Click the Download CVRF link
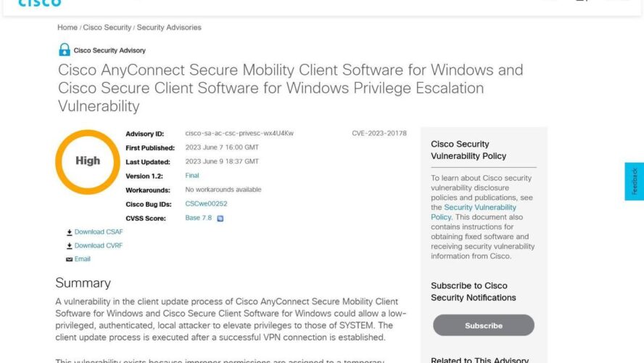The height and width of the screenshot is (363, 644). (99, 245)
